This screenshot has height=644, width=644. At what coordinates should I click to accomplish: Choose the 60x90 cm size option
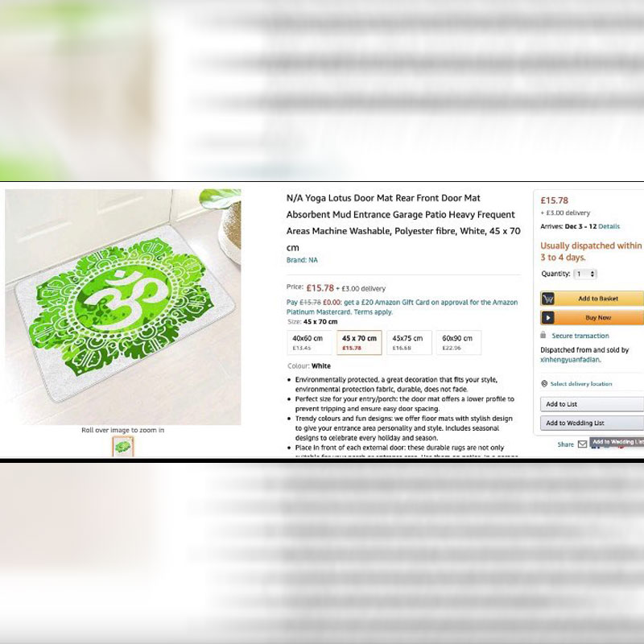(x=458, y=343)
